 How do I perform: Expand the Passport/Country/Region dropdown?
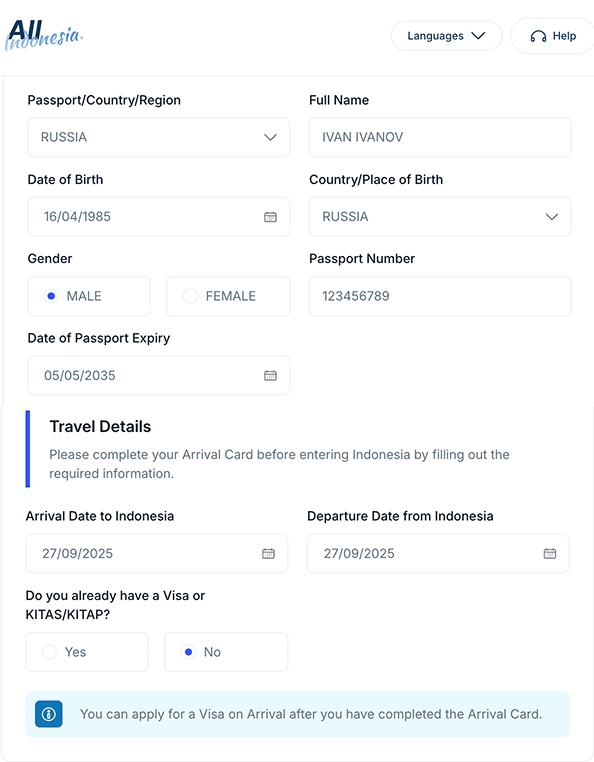coord(158,137)
